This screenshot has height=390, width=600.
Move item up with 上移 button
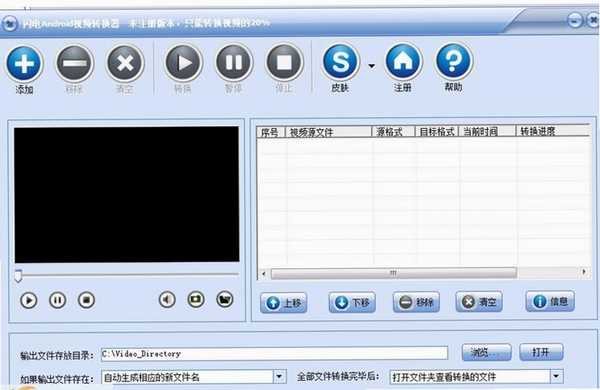(x=284, y=303)
